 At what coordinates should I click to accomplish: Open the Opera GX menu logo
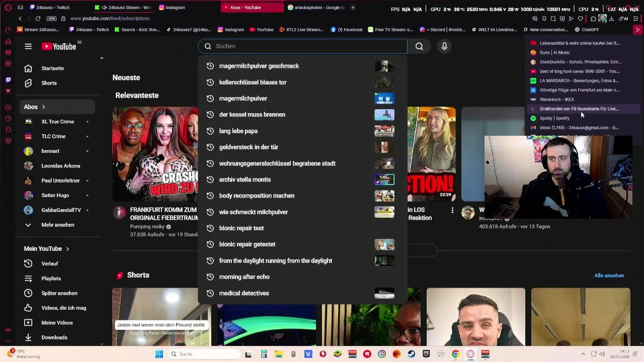(x=8, y=8)
